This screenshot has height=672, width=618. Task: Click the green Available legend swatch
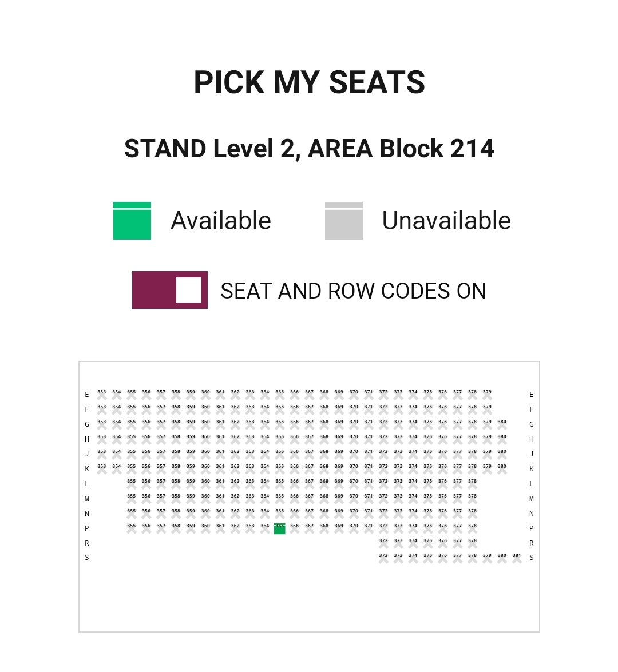132,221
